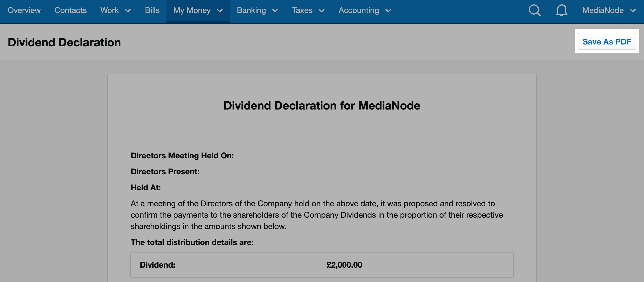The height and width of the screenshot is (282, 644).
Task: Expand the Work dropdown
Action: coord(115,10)
